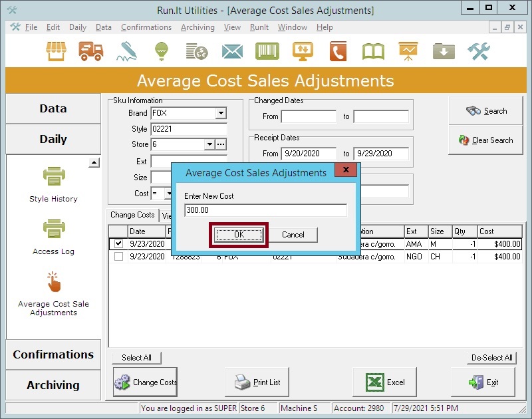Screen dimensions: 532x419
Task: Open the Window menu
Action: pos(293,27)
